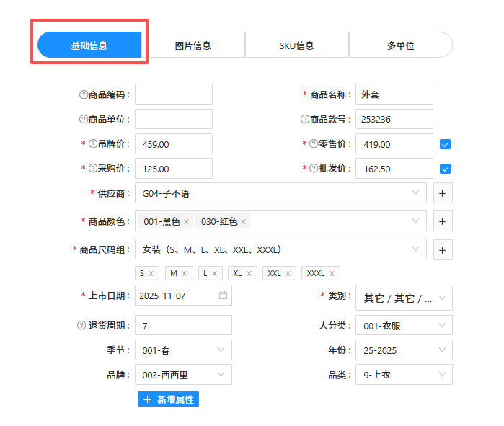
Task: Expand the 商品尺码组 dropdown
Action: [x=280, y=249]
